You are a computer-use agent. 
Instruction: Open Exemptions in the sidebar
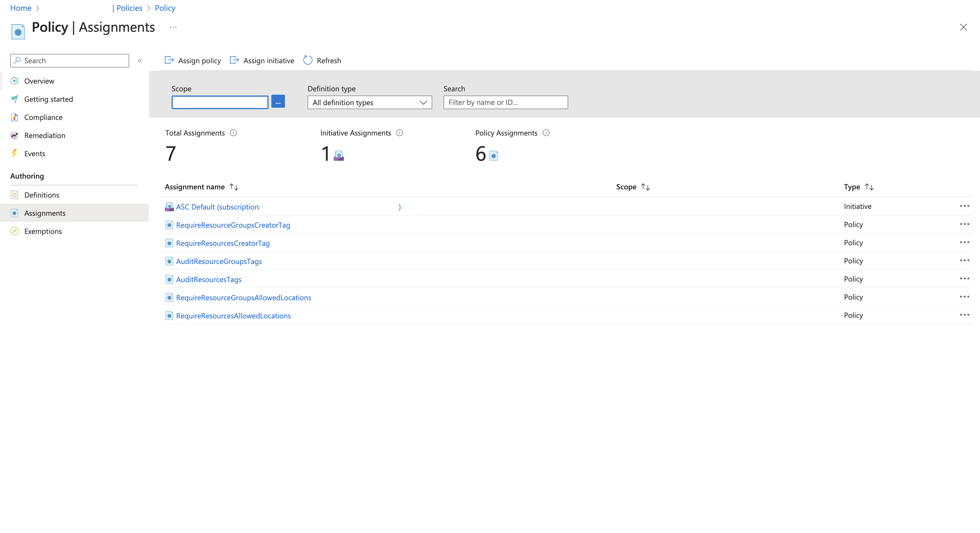point(43,231)
